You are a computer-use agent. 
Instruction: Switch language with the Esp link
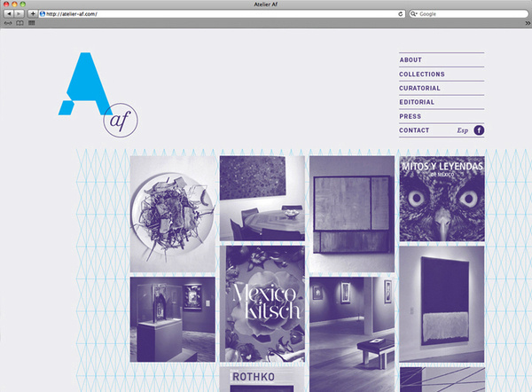click(463, 130)
